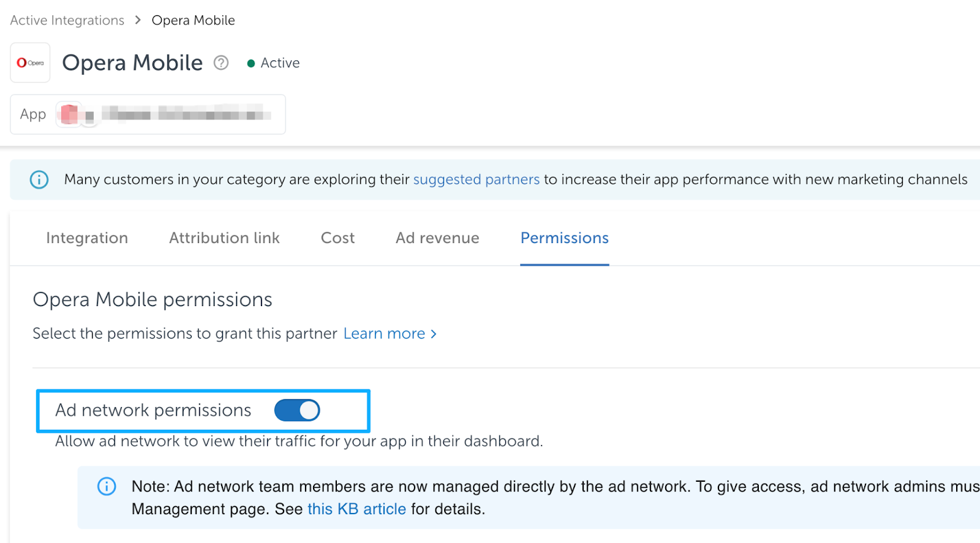
Task: Click the Learn more link
Action: click(384, 334)
